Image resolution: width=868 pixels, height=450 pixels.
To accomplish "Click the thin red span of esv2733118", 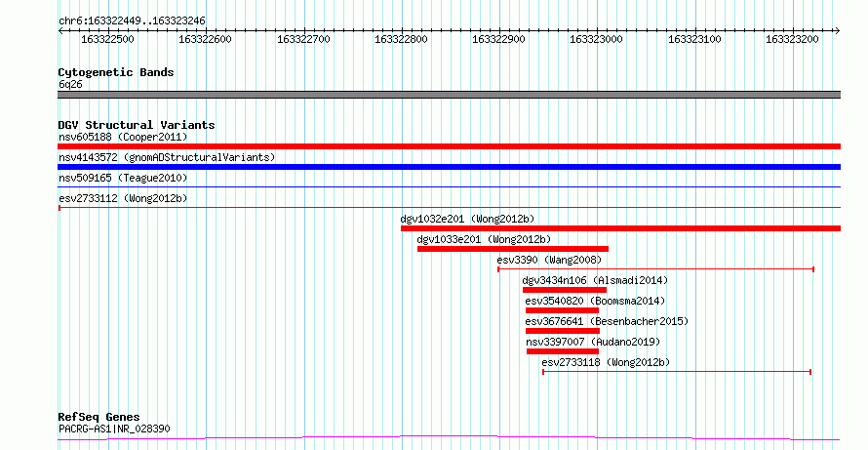I will point(677,372).
